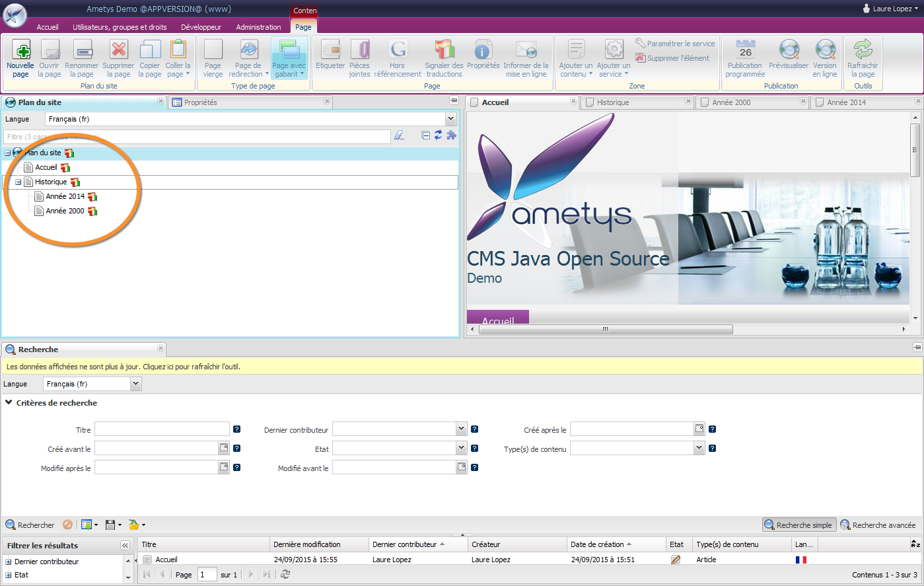This screenshot has width=924, height=586.
Task: Refresh the site plan tree
Action: (x=438, y=135)
